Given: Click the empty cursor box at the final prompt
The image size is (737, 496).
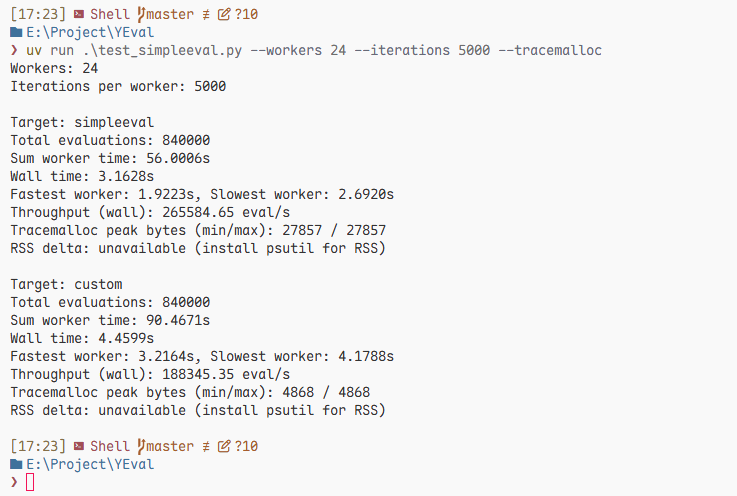Looking at the screenshot, I should tap(30, 482).
